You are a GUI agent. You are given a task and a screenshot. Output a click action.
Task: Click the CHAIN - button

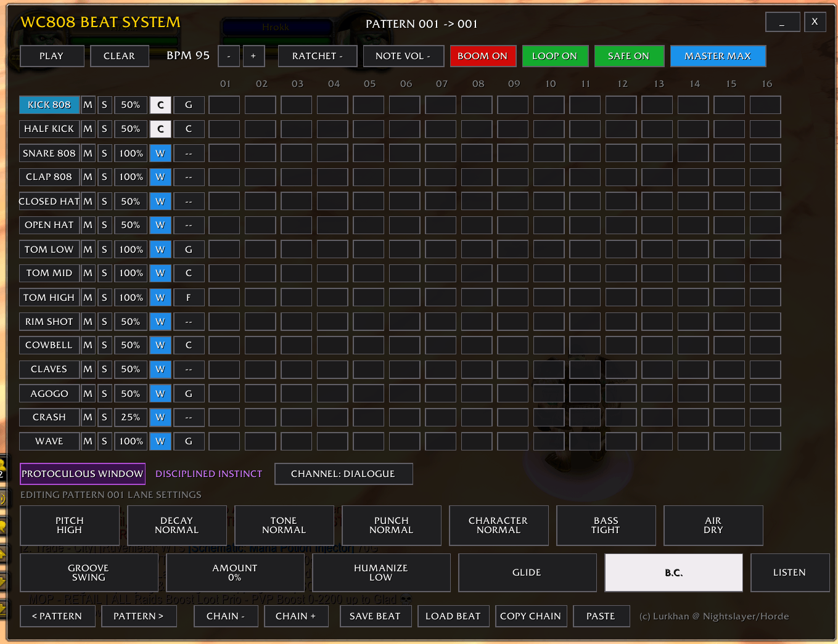[x=226, y=616]
